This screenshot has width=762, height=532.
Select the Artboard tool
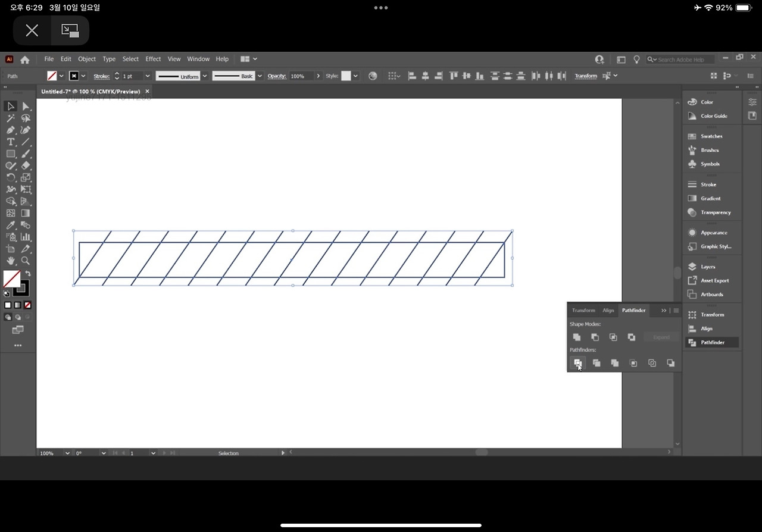coord(11,249)
